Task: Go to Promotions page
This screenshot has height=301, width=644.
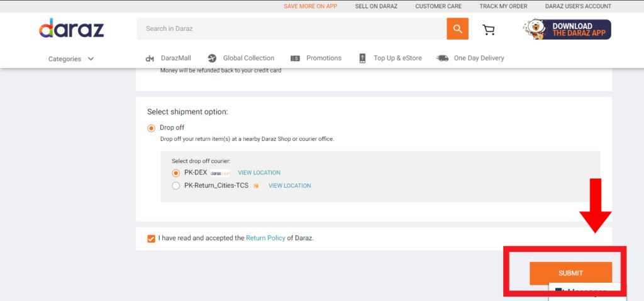Action: click(x=324, y=58)
